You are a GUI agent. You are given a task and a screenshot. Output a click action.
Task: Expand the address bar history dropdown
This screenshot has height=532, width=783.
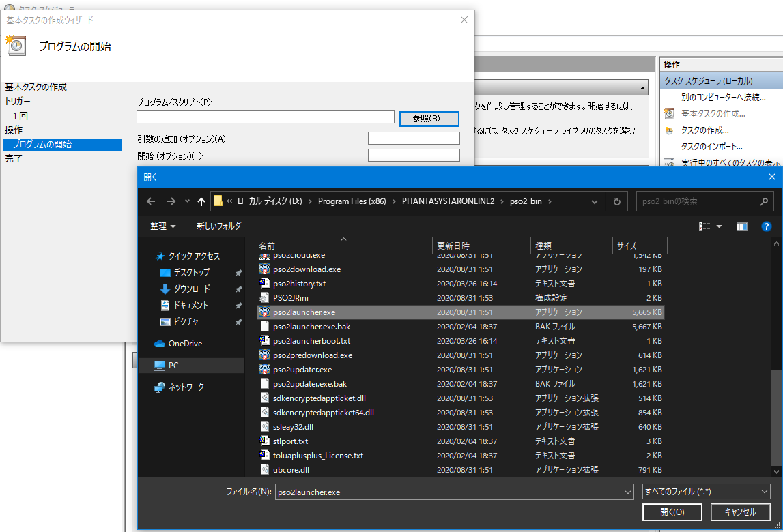point(594,202)
